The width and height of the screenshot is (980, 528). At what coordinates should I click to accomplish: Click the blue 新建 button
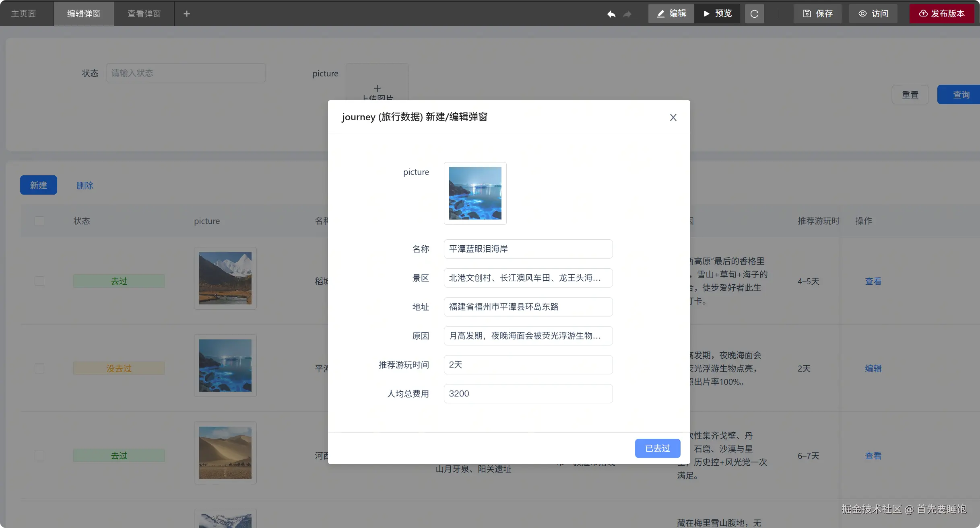click(x=39, y=185)
